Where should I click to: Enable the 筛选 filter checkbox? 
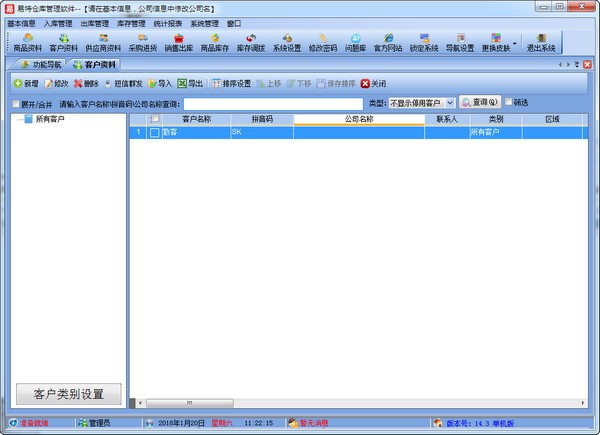[509, 102]
